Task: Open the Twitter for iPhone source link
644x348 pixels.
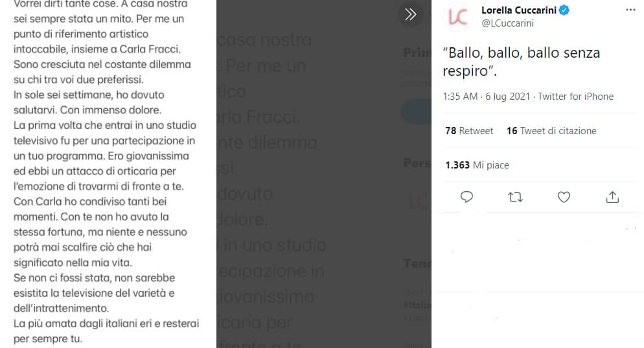Action: coord(576,97)
